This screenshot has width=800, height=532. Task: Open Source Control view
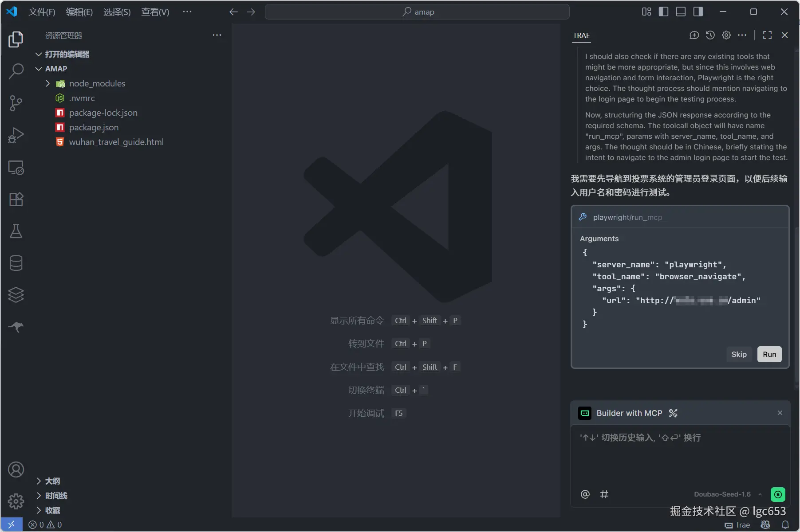point(16,103)
